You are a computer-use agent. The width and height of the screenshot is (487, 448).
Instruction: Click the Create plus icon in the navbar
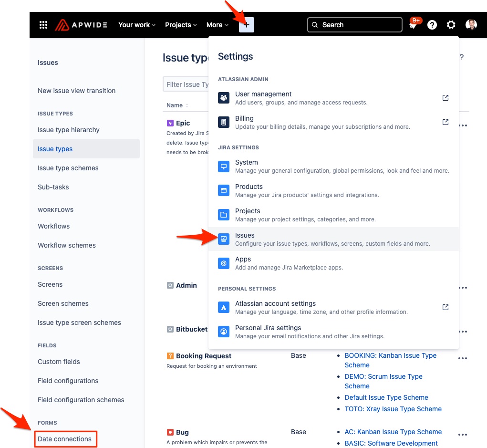(246, 25)
